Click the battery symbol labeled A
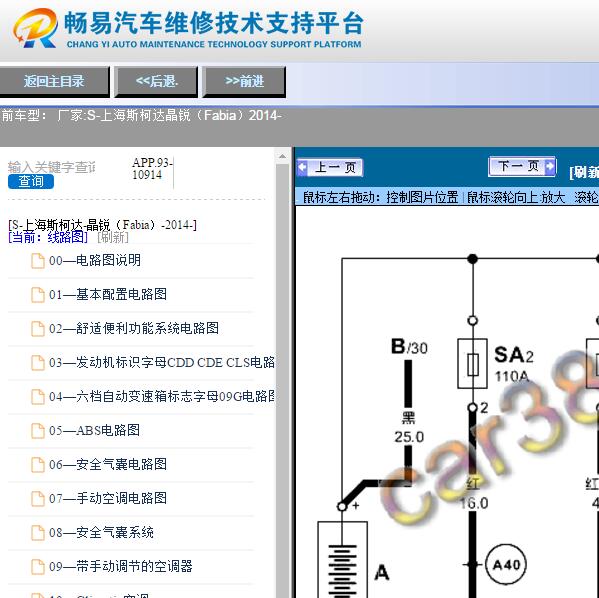The height and width of the screenshot is (598, 599). click(343, 559)
